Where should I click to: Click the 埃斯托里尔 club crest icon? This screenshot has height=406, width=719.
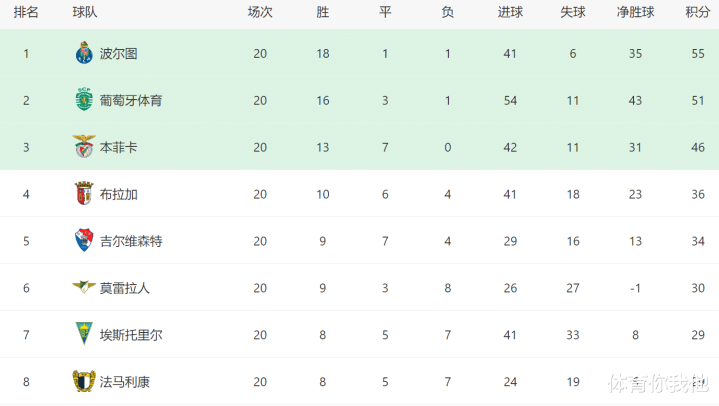[x=83, y=335]
